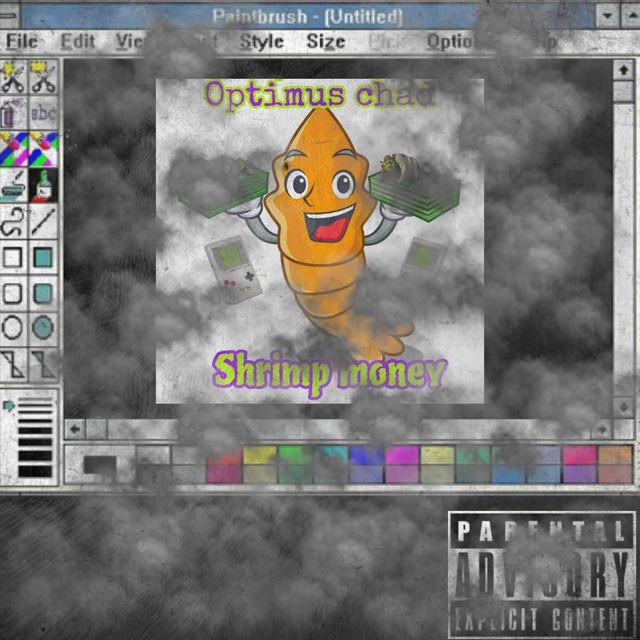Select the Color Eraser tool on the left

coord(13,149)
